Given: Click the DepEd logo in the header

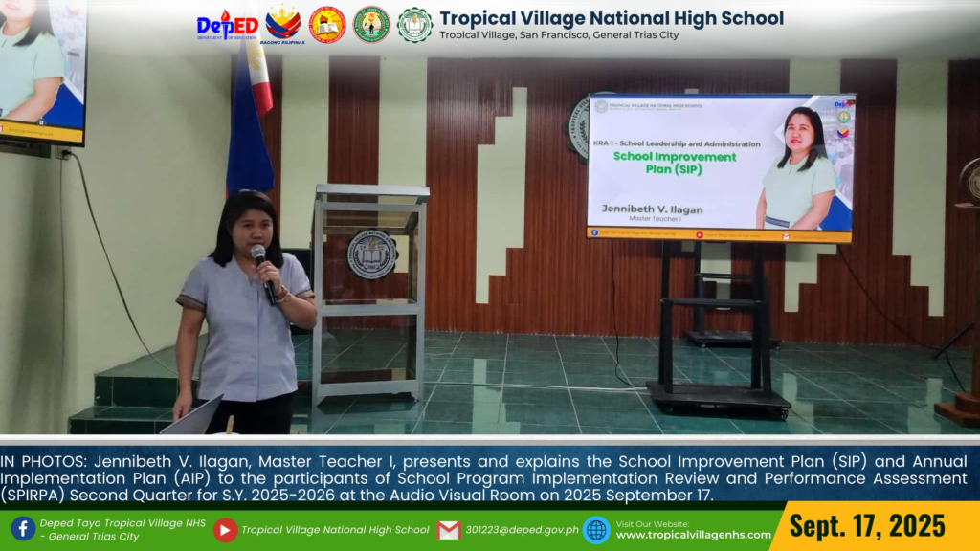Looking at the screenshot, I should coord(227,25).
